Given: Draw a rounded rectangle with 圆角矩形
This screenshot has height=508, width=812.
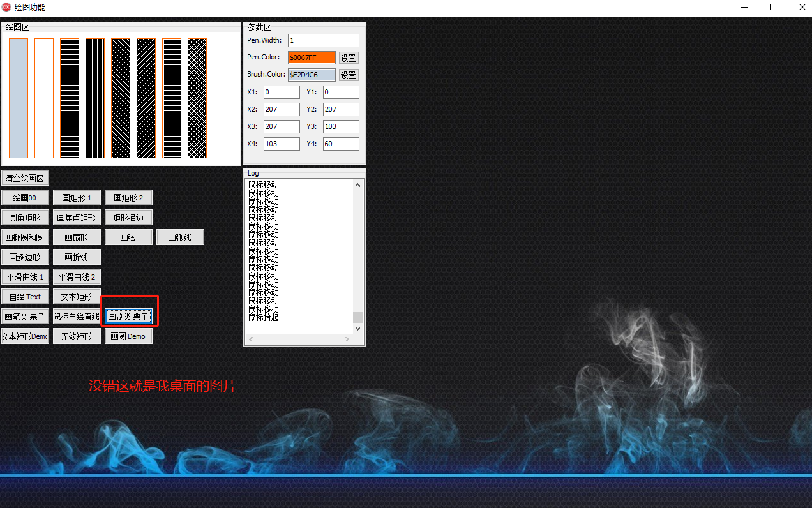Looking at the screenshot, I should click(x=26, y=217).
